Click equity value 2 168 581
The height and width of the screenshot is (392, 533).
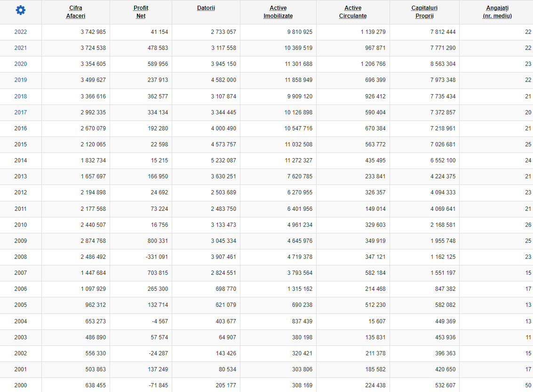[443, 225]
